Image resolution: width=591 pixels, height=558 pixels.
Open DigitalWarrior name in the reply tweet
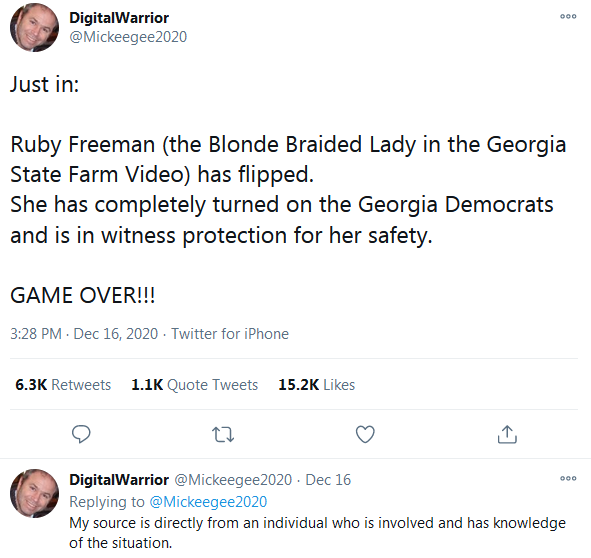click(119, 480)
